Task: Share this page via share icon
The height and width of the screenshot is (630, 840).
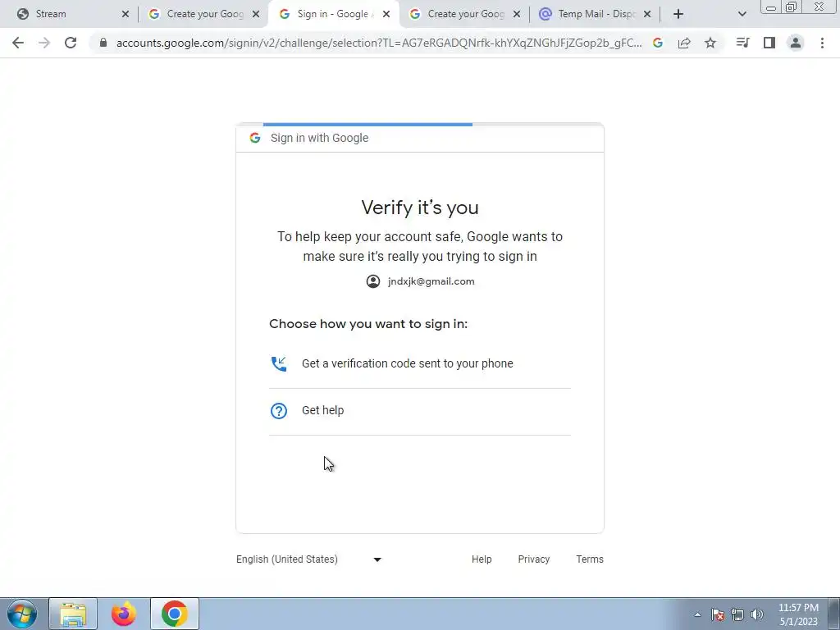Action: [x=684, y=43]
